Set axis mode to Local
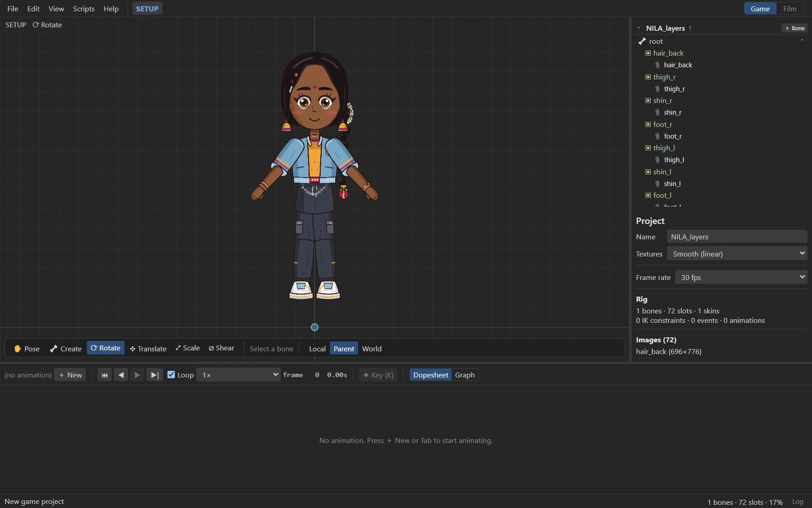 tap(317, 348)
